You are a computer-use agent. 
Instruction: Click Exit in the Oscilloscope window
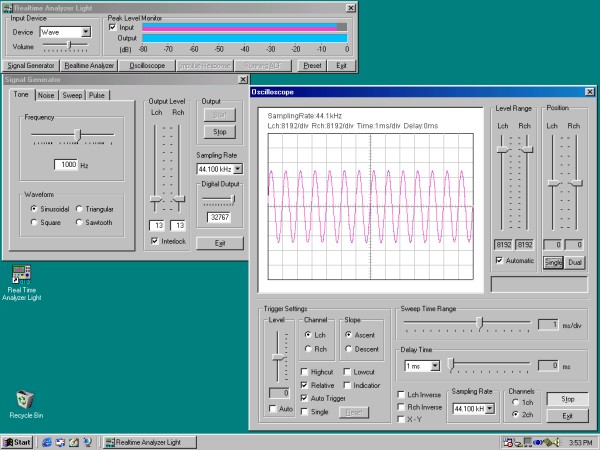pos(567,416)
